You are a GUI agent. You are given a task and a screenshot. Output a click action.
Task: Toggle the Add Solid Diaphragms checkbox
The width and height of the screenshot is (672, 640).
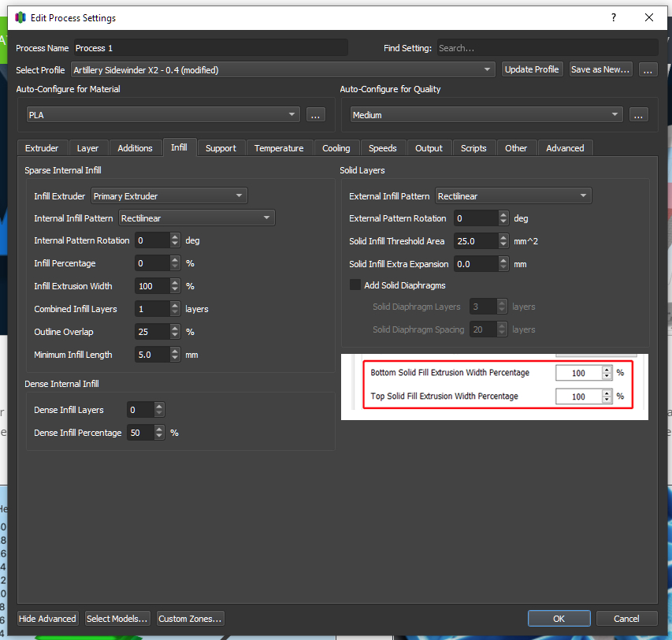(x=355, y=285)
